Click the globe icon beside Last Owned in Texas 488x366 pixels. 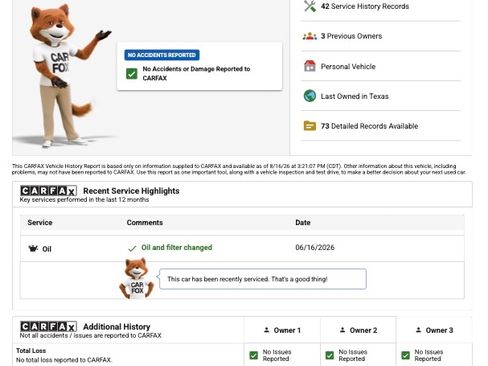pyautogui.click(x=310, y=96)
